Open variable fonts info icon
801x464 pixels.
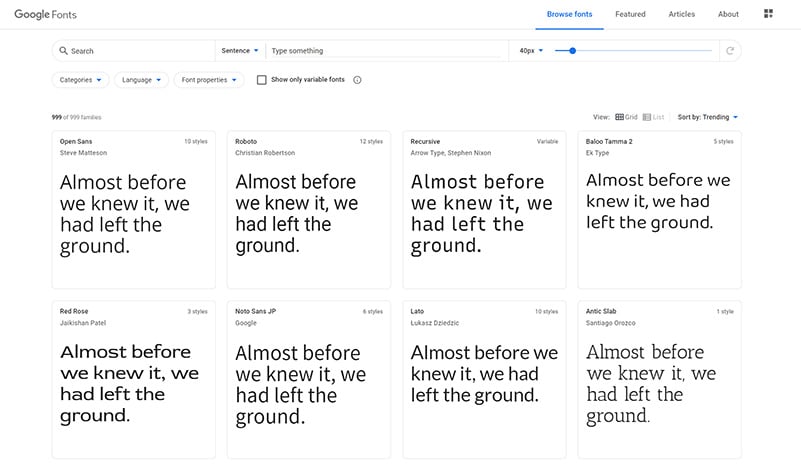[358, 80]
